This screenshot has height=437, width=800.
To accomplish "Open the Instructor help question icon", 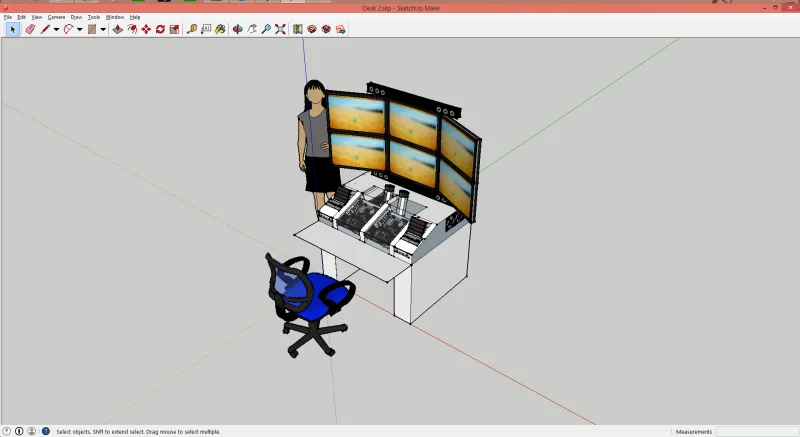I will [x=45, y=431].
